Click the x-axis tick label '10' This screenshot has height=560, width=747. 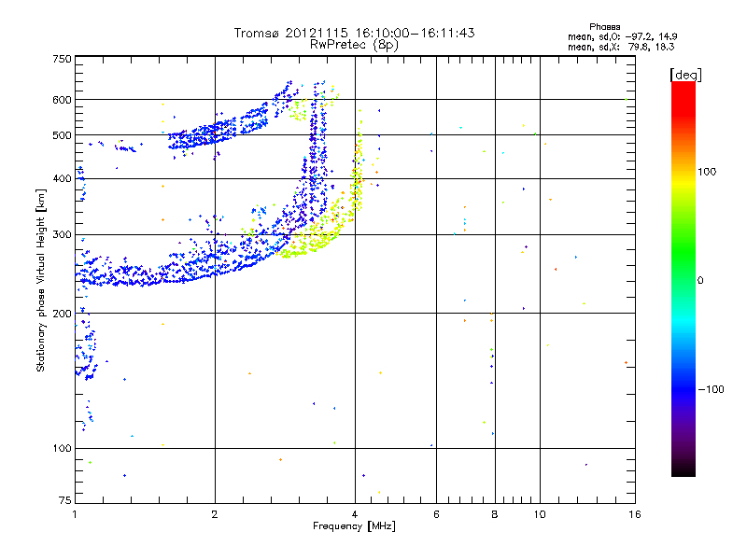(540, 514)
